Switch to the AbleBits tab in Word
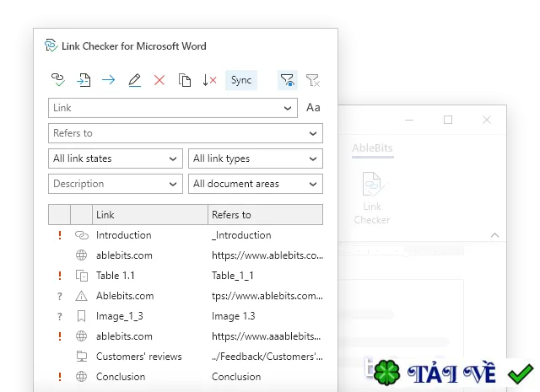540x392 pixels. coord(372,148)
